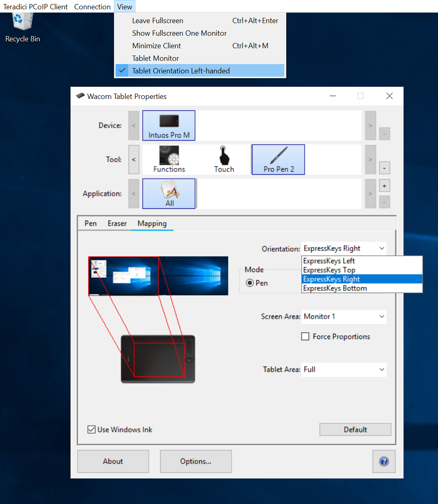Click the Default button

point(355,429)
